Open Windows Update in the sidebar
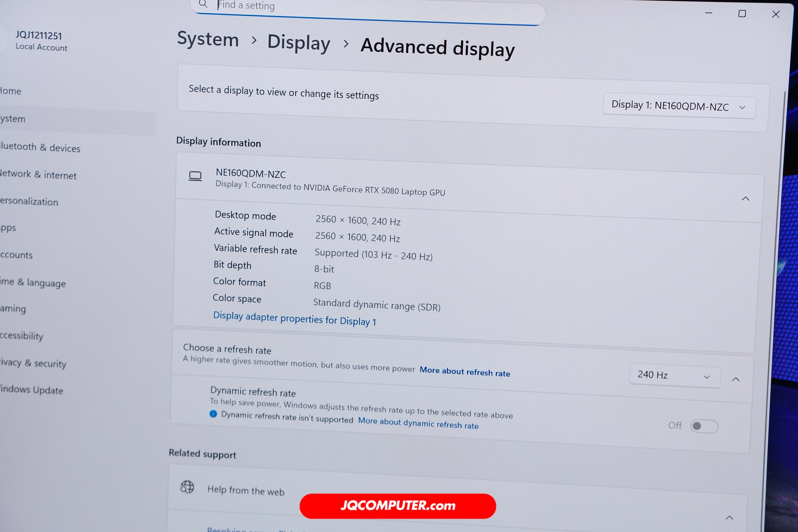The height and width of the screenshot is (532, 798). coord(31,390)
